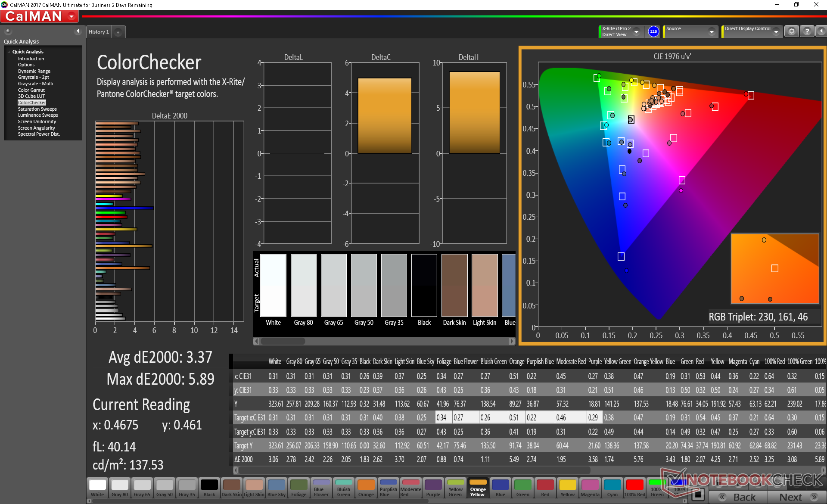Select the Moderate Red patch swatch
Viewport: 827px width, 504px height.
410,488
